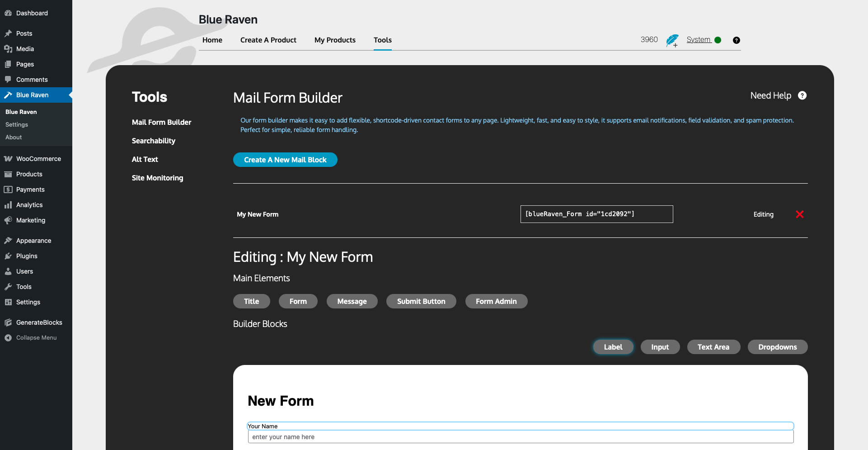868x450 pixels.
Task: Select the Form Admin element button
Action: [496, 301]
